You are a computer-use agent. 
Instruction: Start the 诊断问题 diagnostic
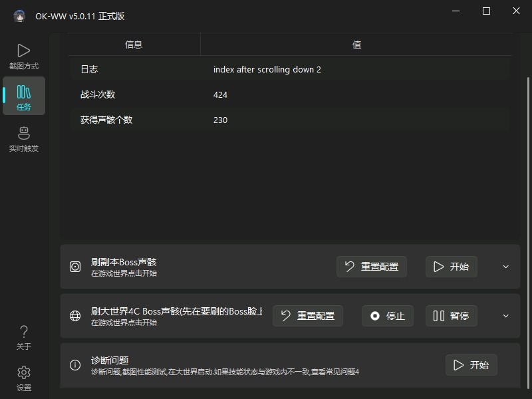[471, 364]
